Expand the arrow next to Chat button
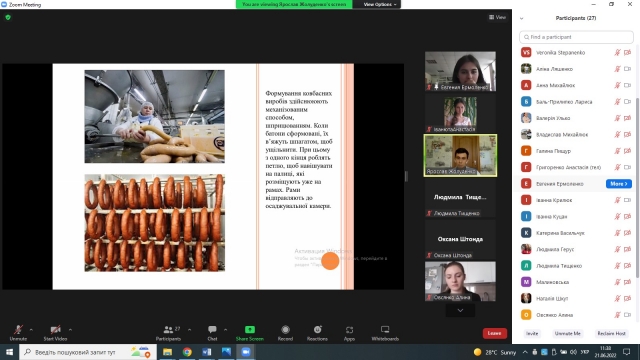The image size is (640, 360). click(225, 329)
